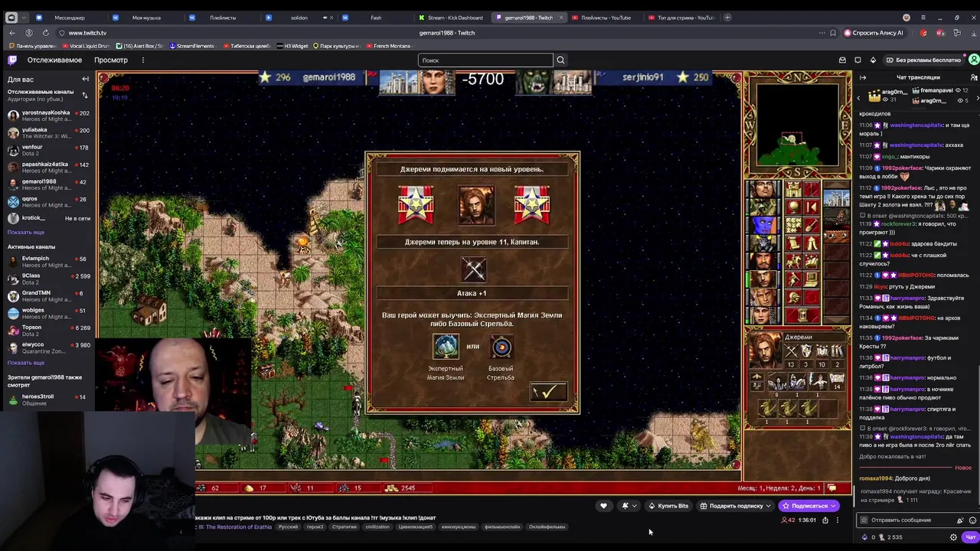Click the Стратегии stream tag
980x551 pixels.
point(344,527)
